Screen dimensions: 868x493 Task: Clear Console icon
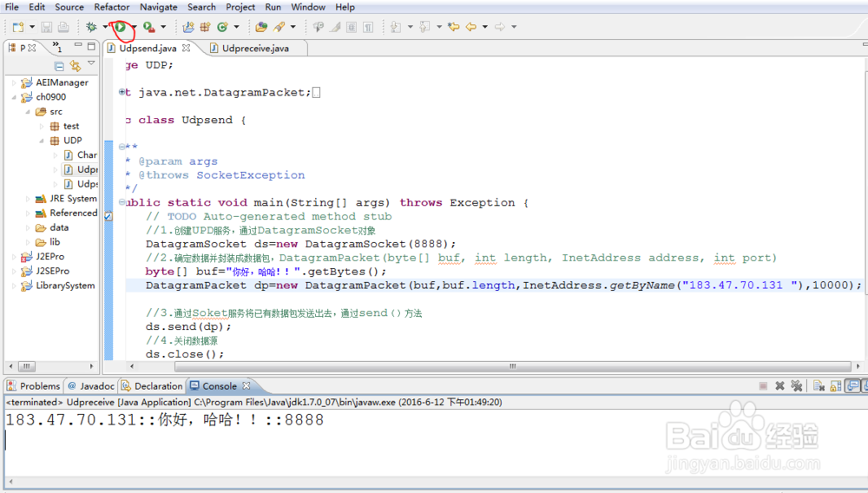[x=819, y=385]
